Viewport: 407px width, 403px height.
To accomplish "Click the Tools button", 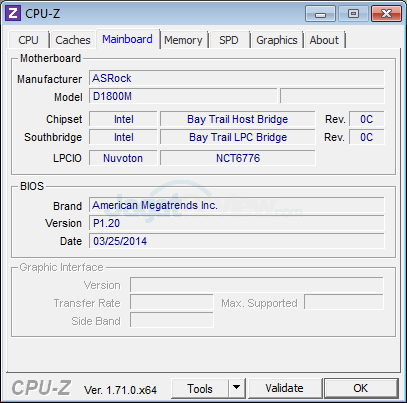I will (x=200, y=388).
